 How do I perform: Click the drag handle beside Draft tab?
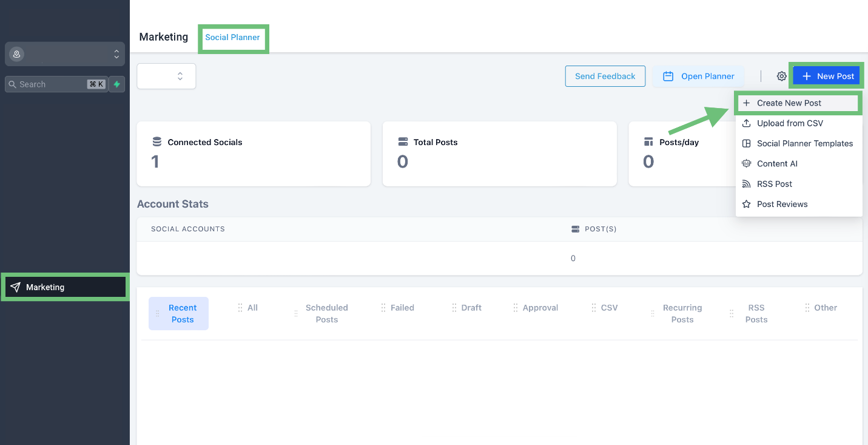[x=454, y=308]
